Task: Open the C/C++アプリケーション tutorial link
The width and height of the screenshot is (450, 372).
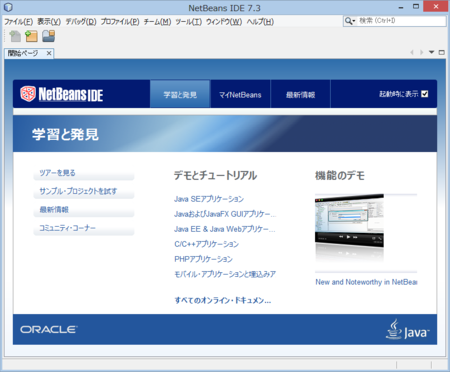Action: coord(207,244)
